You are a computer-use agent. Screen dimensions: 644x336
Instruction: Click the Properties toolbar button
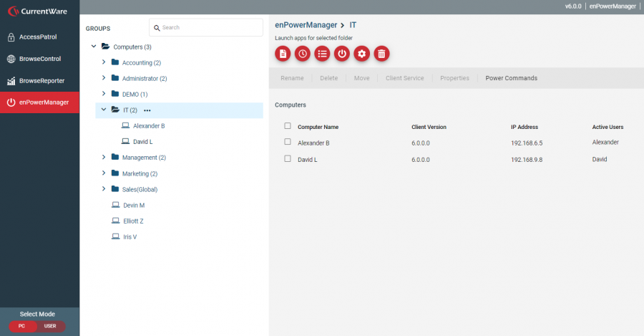click(454, 78)
